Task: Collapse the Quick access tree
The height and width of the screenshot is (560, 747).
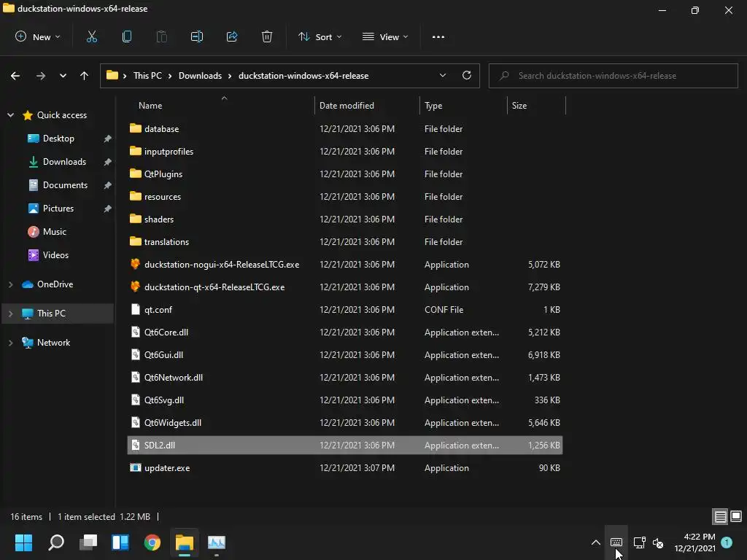Action: click(x=10, y=114)
